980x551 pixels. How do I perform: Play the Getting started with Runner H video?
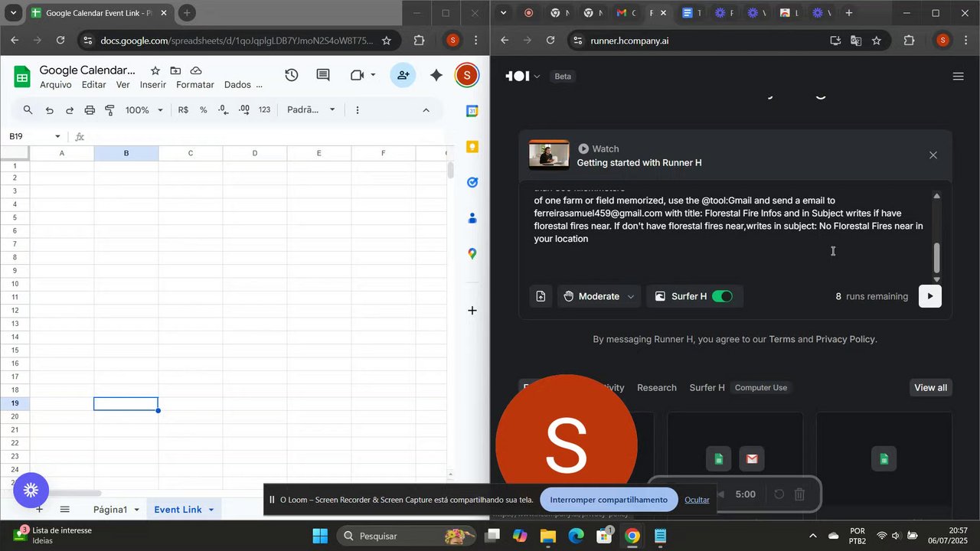(549, 155)
